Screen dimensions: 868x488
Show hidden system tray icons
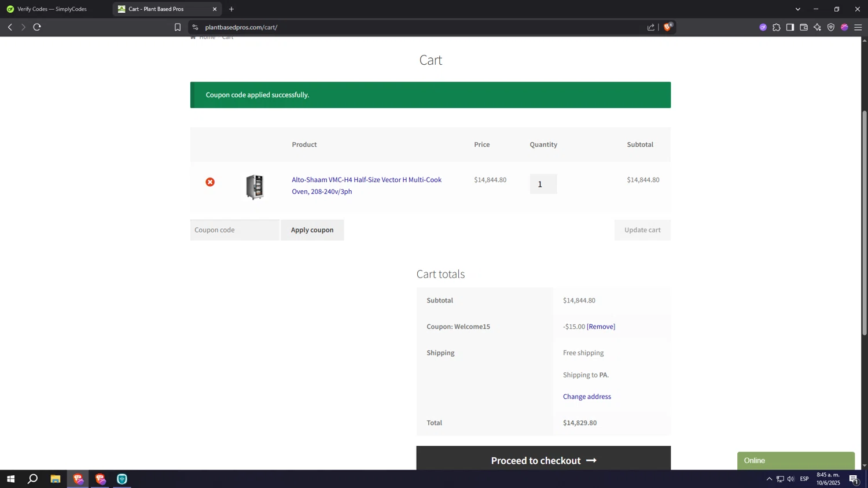[769, 479]
